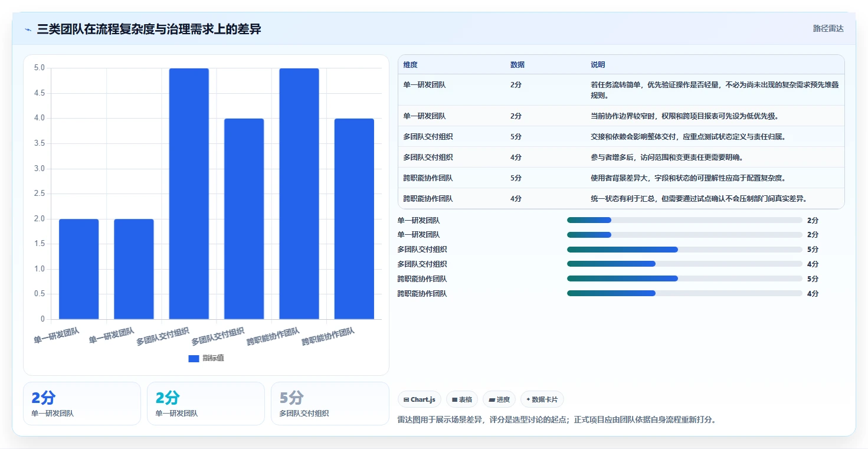868x449 pixels.
Task: Click the 指标值 legend label
Action: (x=214, y=358)
